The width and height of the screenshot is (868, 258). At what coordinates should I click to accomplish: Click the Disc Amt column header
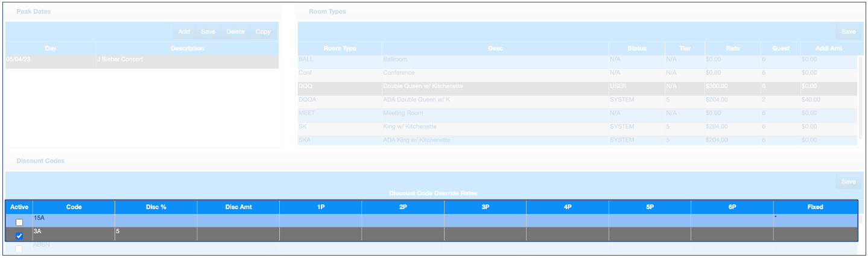(238, 207)
